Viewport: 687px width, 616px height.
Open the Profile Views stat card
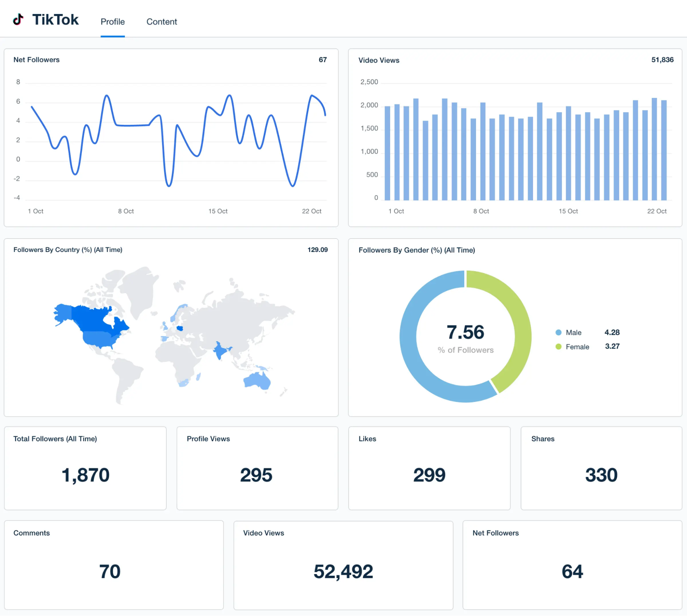[257, 468]
